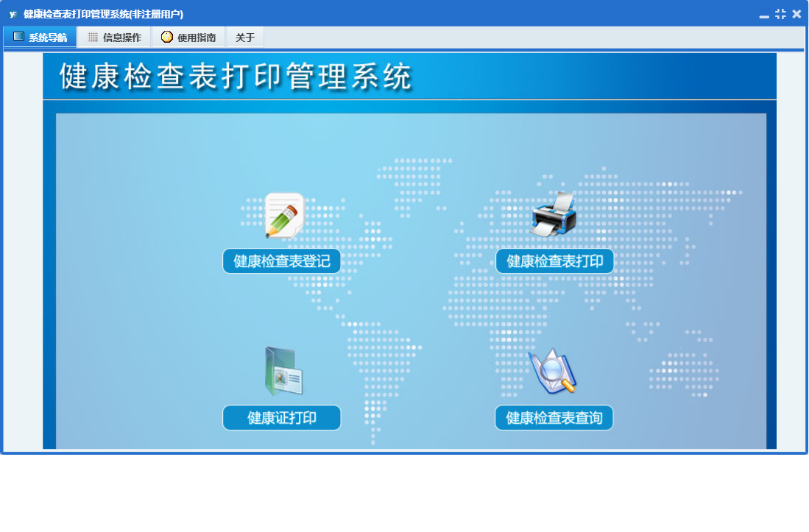Restore down the window size
Viewport: 809px width, 532px height.
pyautogui.click(x=780, y=14)
